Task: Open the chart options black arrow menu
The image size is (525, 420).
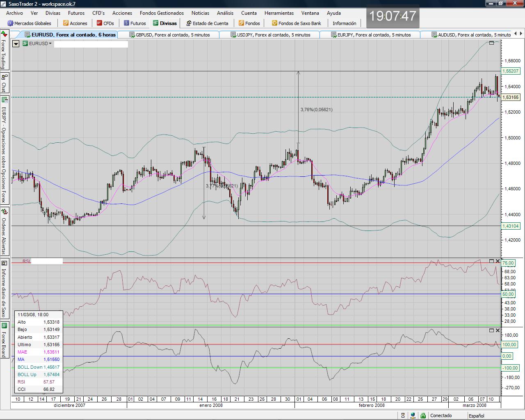Action: pyautogui.click(x=16, y=43)
